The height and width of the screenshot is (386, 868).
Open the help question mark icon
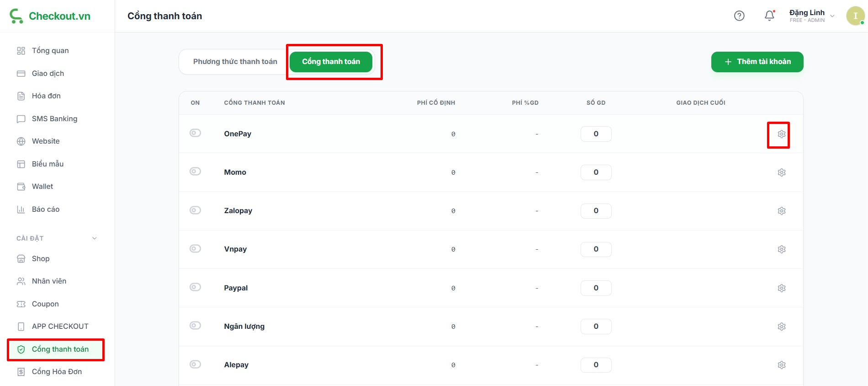[x=739, y=16]
